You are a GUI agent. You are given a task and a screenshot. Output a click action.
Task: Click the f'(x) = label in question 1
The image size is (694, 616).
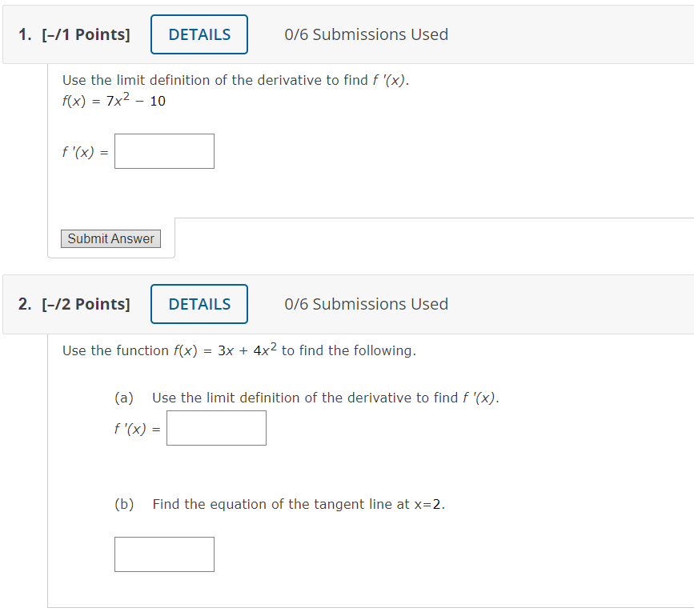[83, 150]
